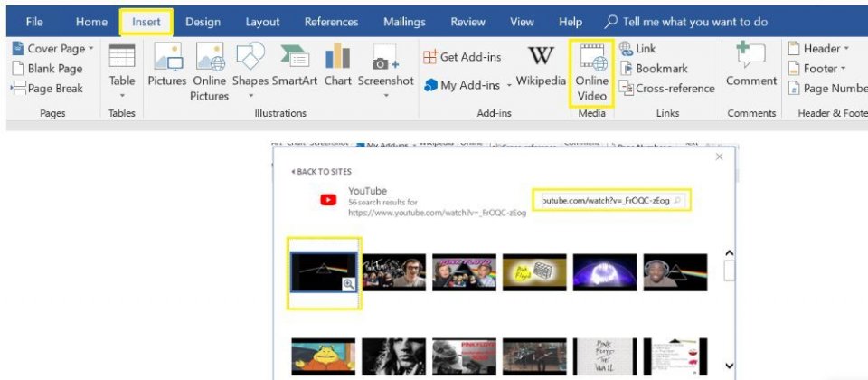This screenshot has height=380, width=868.
Task: Switch to the Home ribbon tab
Action: (91, 22)
